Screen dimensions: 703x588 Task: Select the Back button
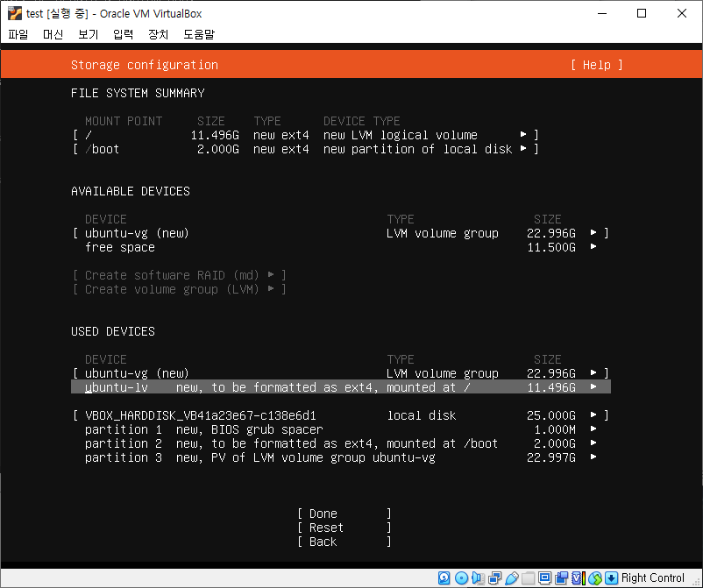point(344,542)
